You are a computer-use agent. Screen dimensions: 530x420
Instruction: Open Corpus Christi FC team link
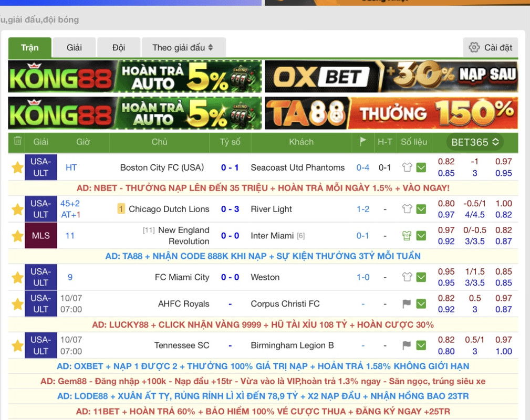285,304
